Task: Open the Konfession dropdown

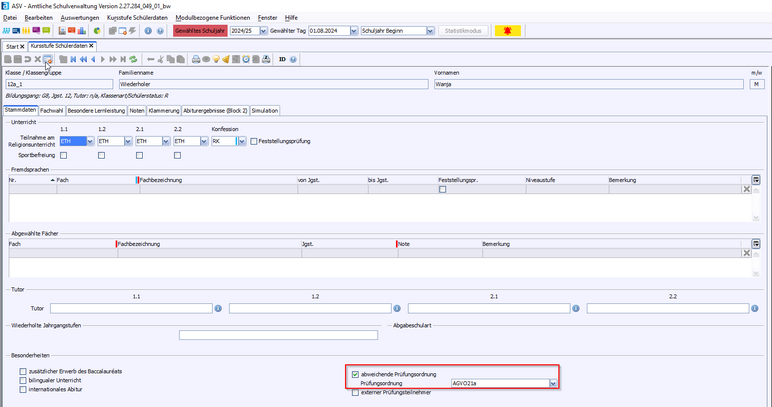Action: pyautogui.click(x=241, y=141)
